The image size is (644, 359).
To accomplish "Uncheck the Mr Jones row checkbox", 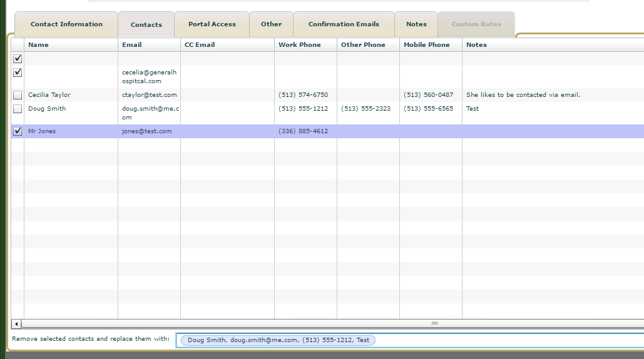I will pos(18,131).
